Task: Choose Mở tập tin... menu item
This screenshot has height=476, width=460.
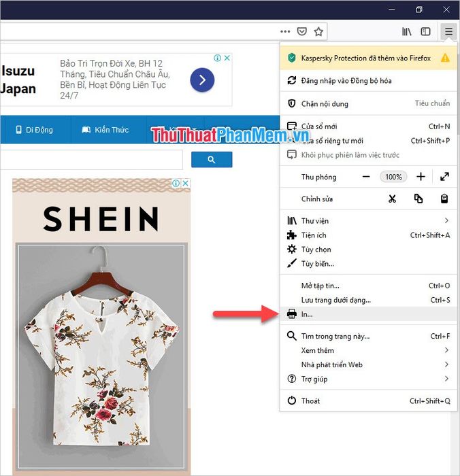Action: pyautogui.click(x=368, y=286)
